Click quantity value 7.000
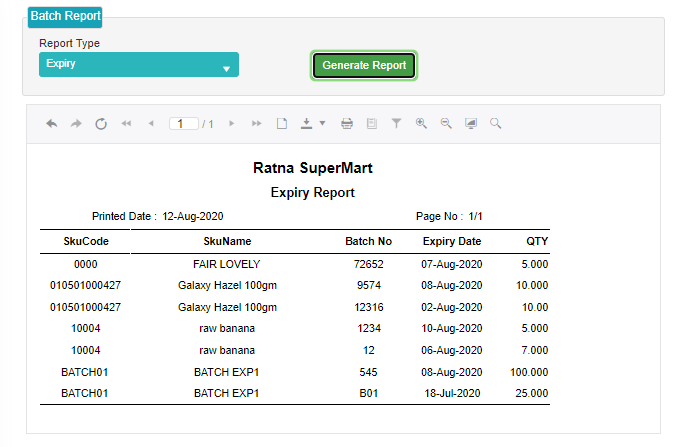Screen dimensions: 682x447 coord(535,350)
